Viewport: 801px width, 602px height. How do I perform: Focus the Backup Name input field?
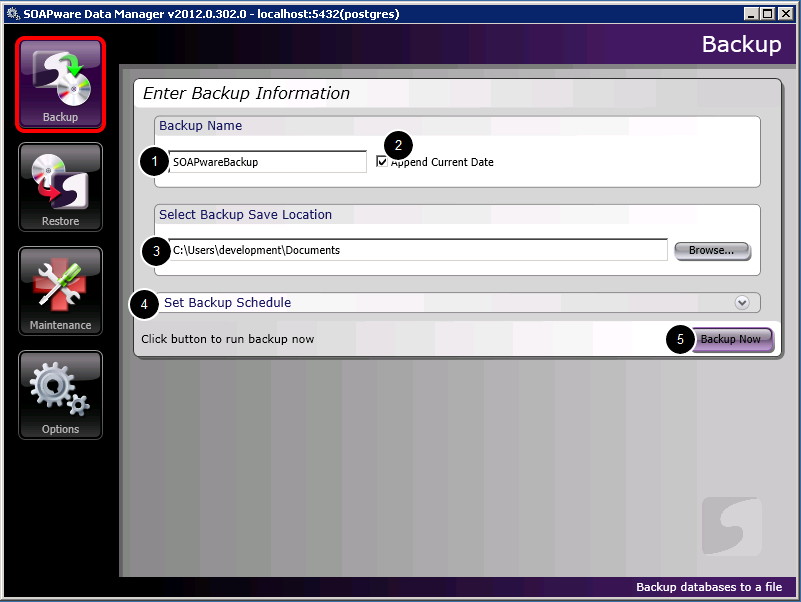coord(268,162)
